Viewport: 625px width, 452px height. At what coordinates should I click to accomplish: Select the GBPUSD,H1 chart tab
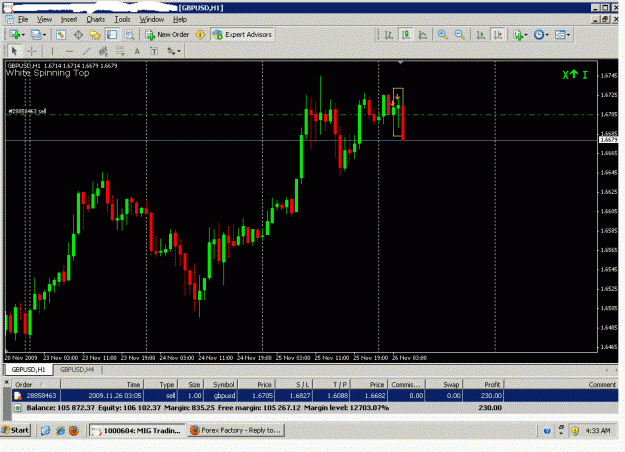28,369
